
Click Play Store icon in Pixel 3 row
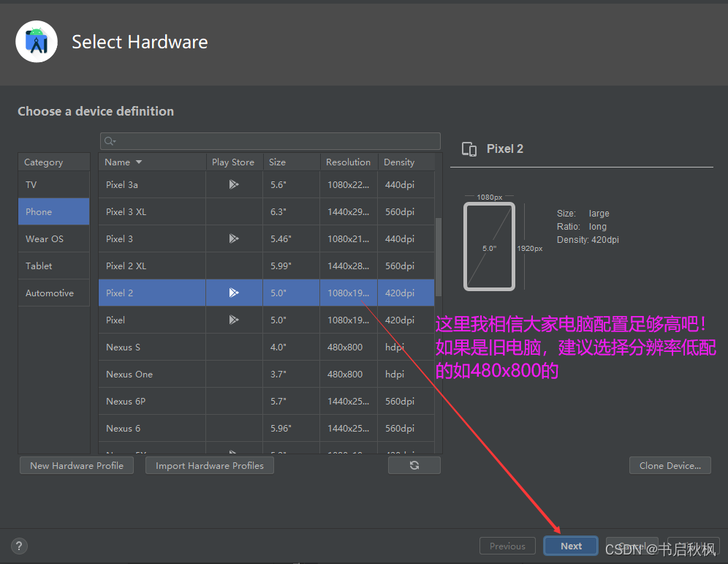click(234, 238)
